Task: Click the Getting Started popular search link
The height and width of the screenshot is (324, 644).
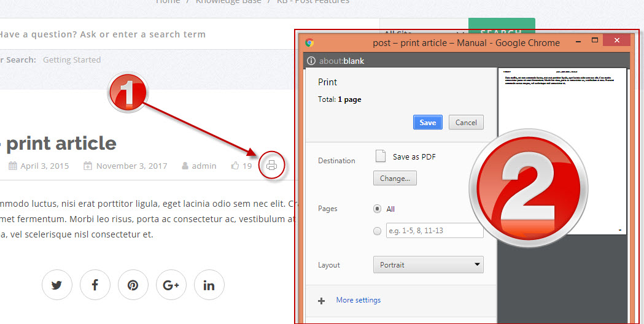Action: 72,60
